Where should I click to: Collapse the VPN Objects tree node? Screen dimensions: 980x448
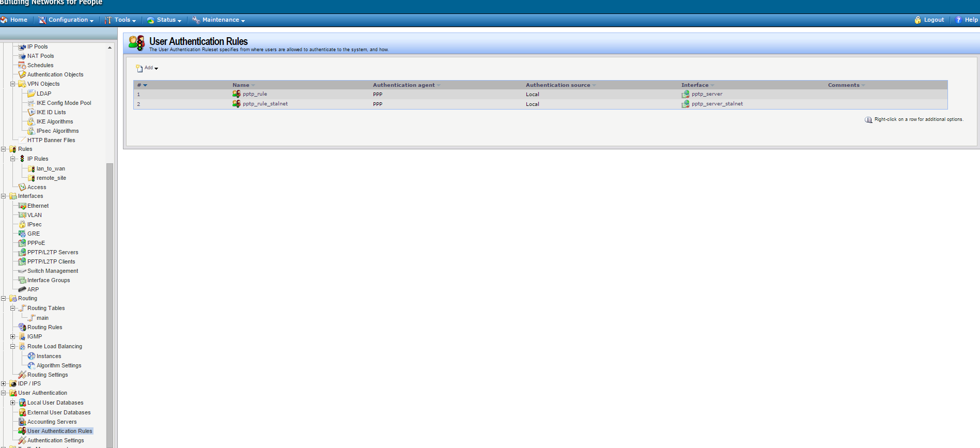(13, 84)
